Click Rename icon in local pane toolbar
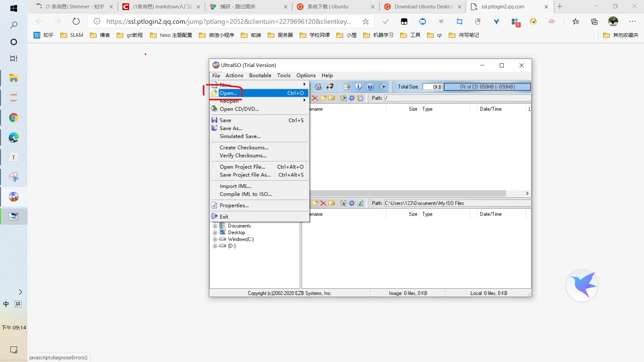The image size is (644, 362). click(x=332, y=203)
